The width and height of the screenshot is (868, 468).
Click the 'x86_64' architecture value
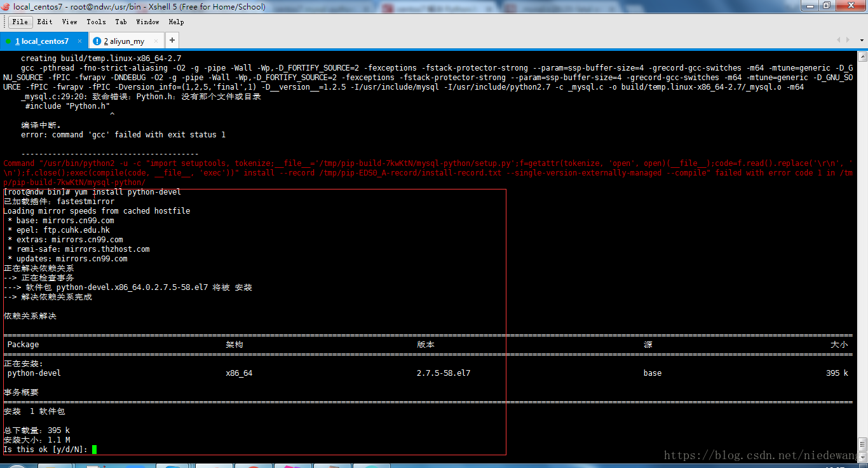(239, 373)
